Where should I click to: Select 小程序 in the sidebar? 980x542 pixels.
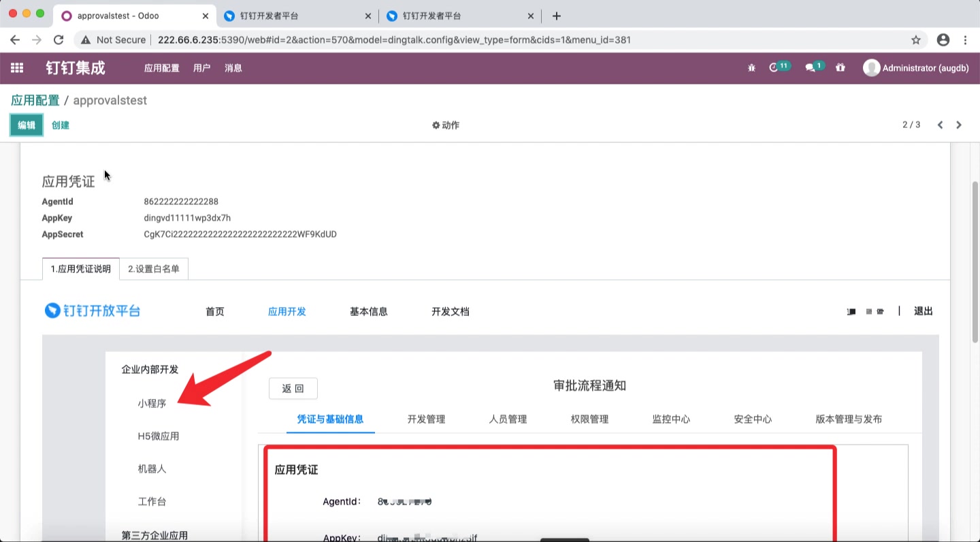tap(152, 403)
